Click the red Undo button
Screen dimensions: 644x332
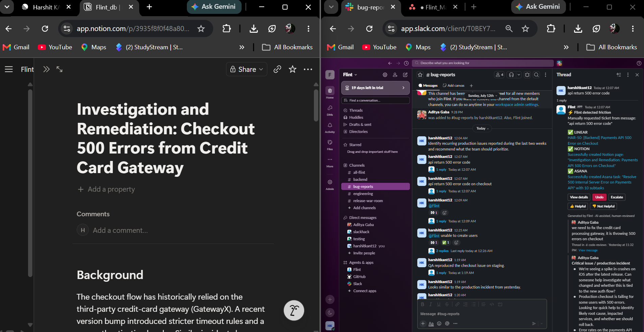point(599,197)
